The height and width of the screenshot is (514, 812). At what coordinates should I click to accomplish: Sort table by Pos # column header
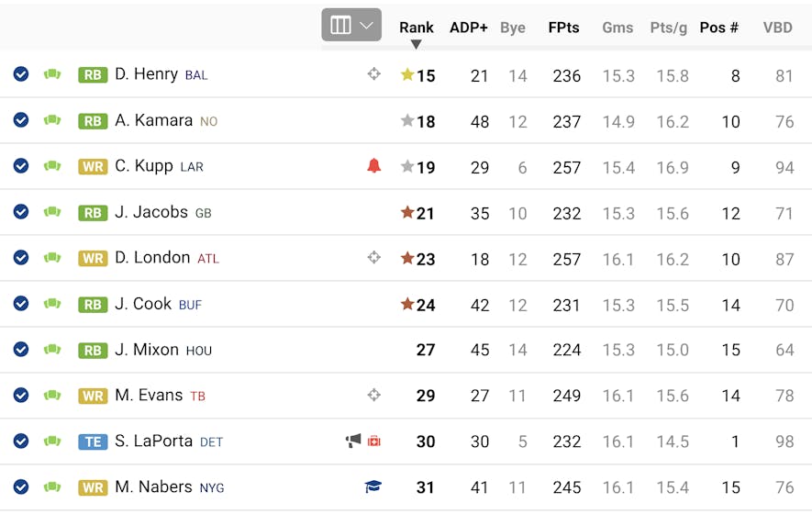click(x=718, y=28)
